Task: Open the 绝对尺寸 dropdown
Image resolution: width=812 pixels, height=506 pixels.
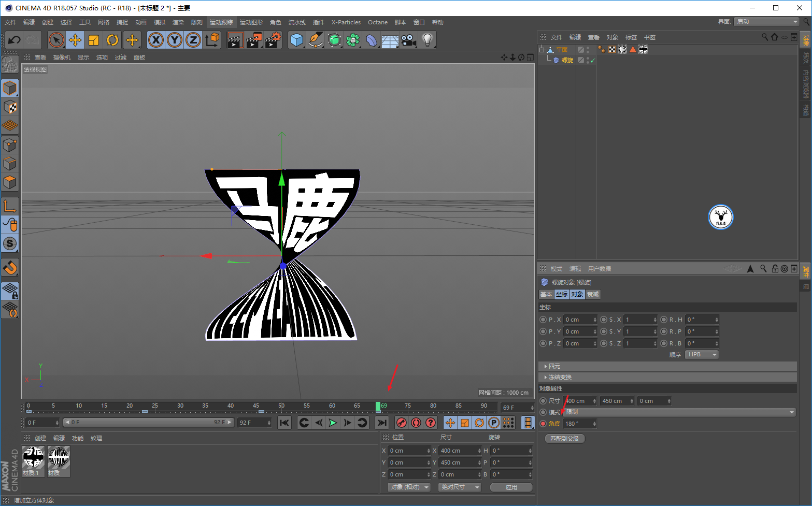Action: point(460,487)
